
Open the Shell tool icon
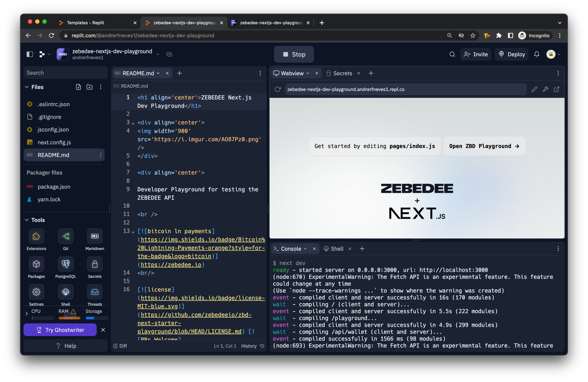(66, 292)
